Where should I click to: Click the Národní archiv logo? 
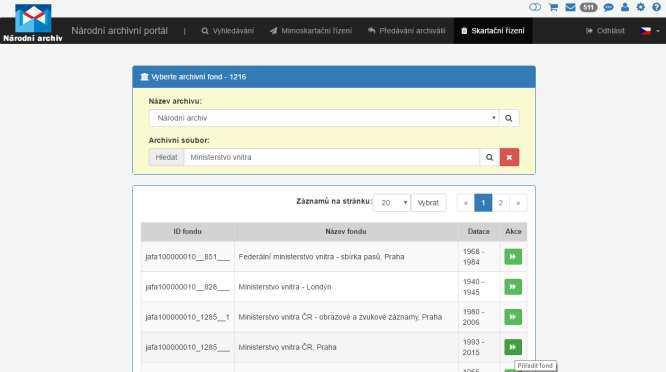click(33, 23)
